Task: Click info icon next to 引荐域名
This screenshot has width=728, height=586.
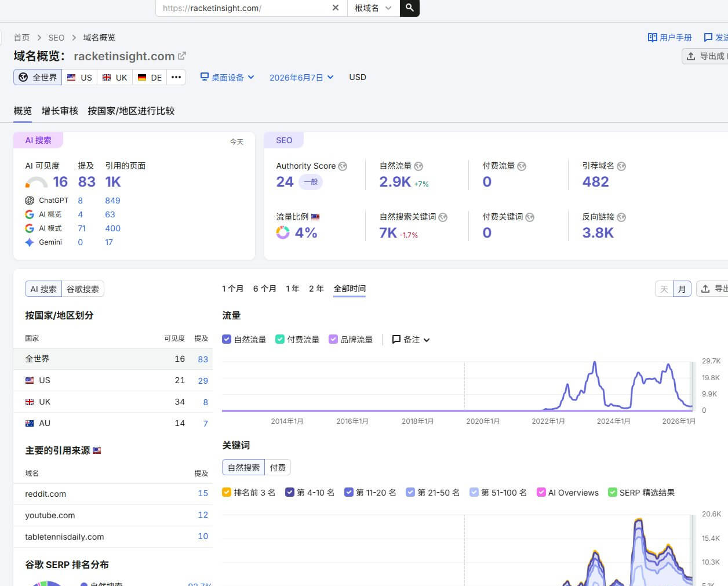Action: pyautogui.click(x=621, y=166)
